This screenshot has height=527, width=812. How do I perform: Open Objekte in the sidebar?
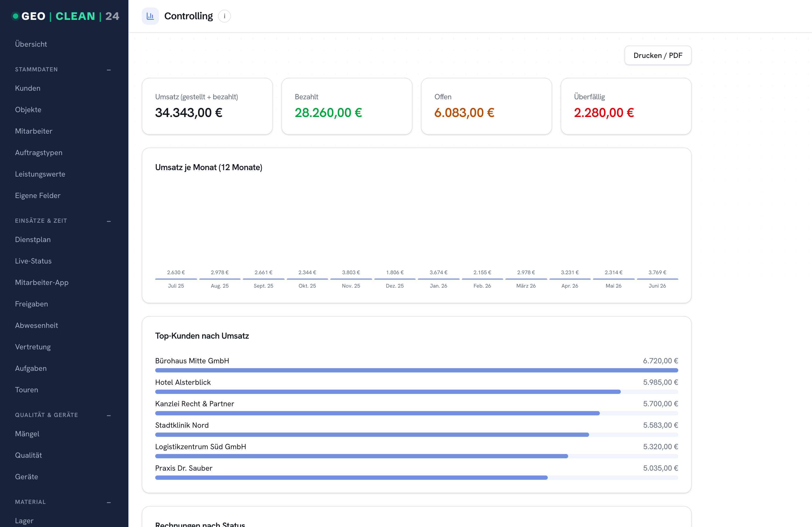point(28,109)
